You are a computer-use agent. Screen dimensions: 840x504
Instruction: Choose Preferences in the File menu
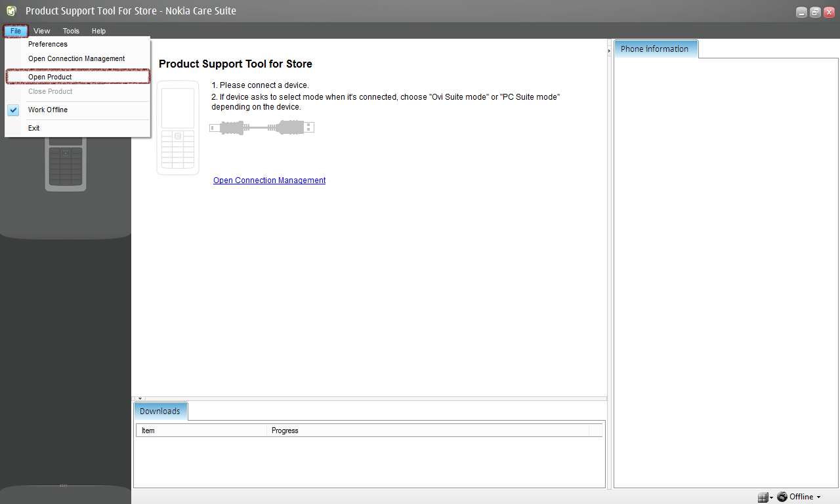tap(48, 44)
